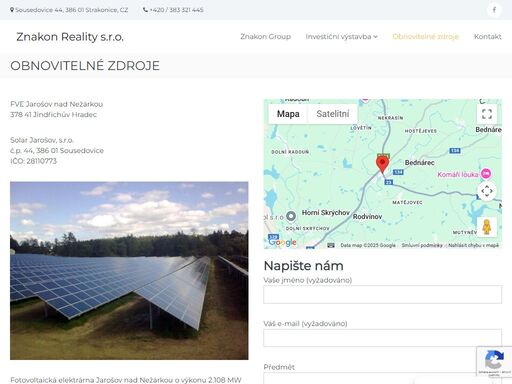Click the Znakon Reality s.r.o. site title
512x384 pixels.
point(70,37)
